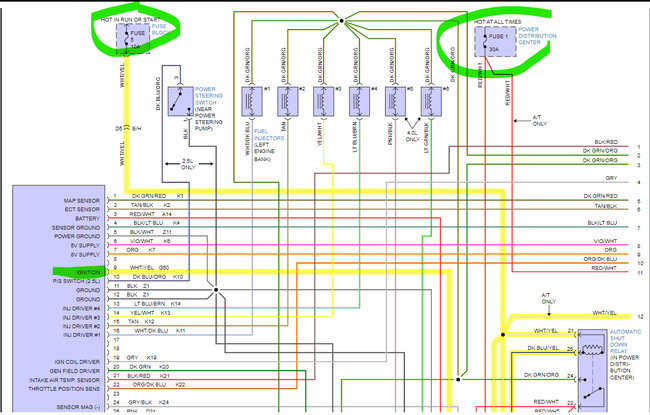Select the P/S SWITCH (2.5L) pin label
Image resolution: width=650 pixels, height=415 pixels.
click(76, 281)
